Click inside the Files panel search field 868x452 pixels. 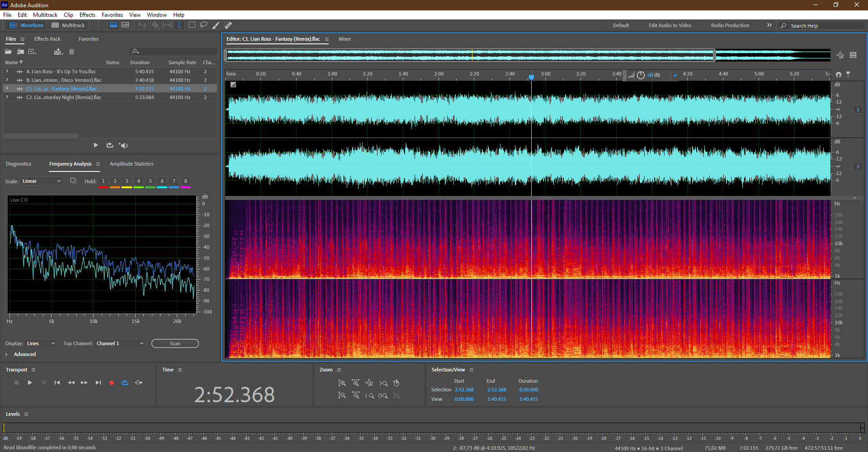pyautogui.click(x=174, y=52)
